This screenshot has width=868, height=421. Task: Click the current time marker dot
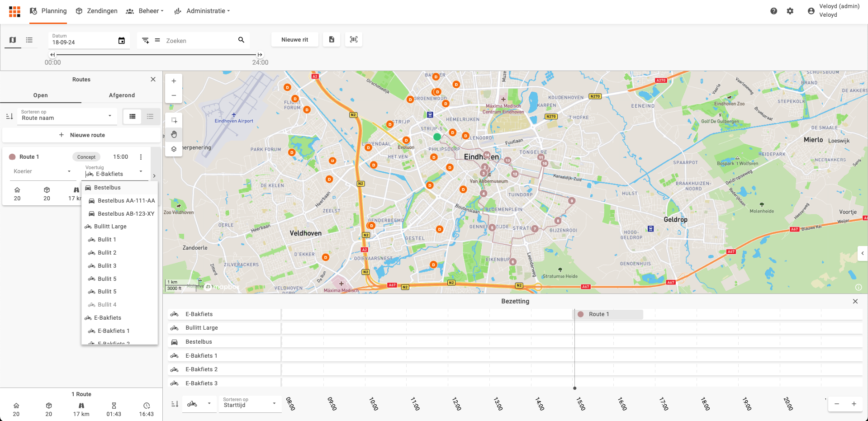[x=574, y=388]
